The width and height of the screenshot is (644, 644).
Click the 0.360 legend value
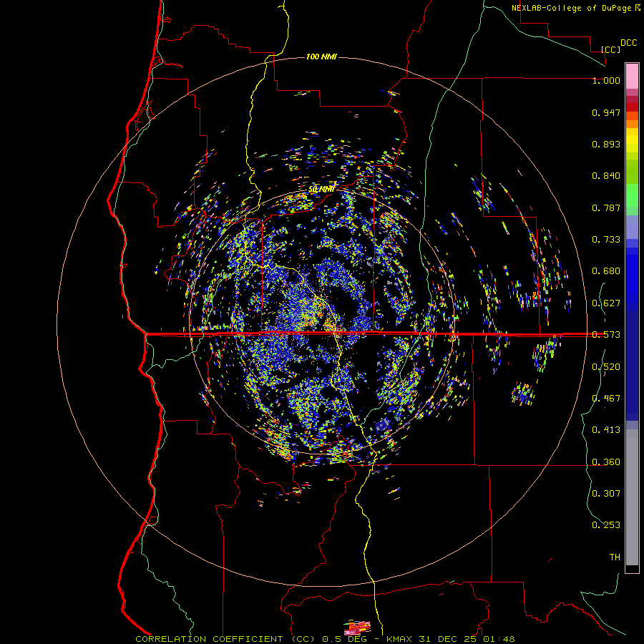(606, 462)
